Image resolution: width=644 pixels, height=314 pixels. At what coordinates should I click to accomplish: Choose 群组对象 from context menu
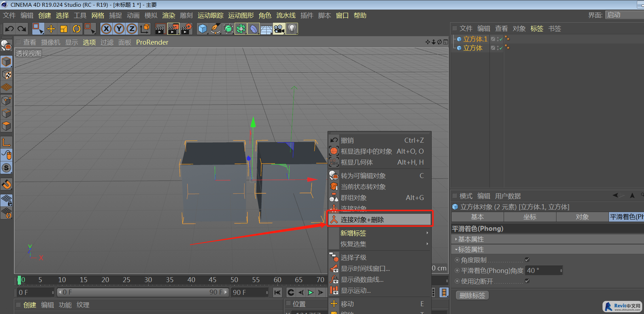click(x=379, y=198)
